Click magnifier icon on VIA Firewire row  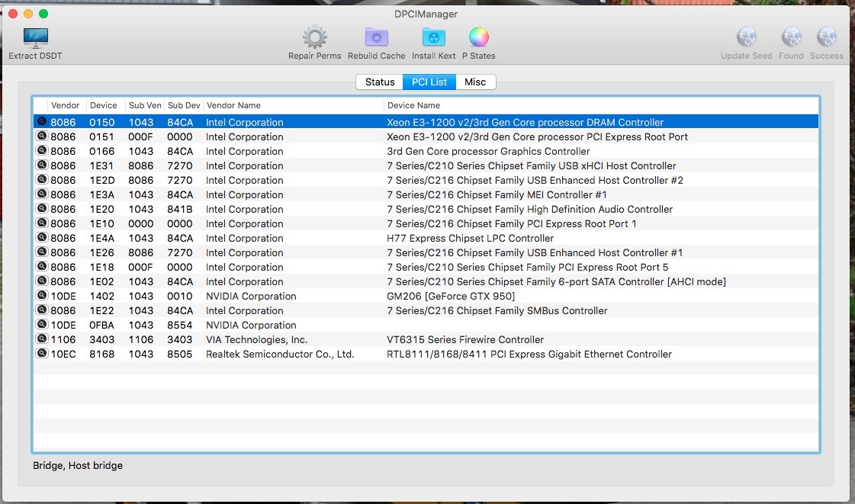tap(41, 339)
